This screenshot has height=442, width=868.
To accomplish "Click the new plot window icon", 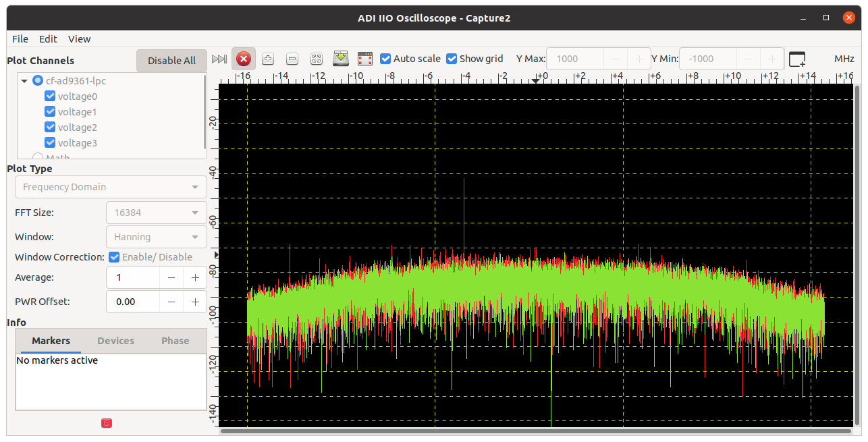I will (797, 59).
